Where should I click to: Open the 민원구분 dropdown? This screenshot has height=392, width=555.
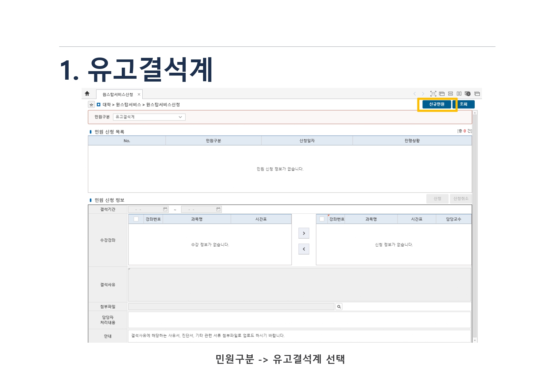[x=149, y=117]
